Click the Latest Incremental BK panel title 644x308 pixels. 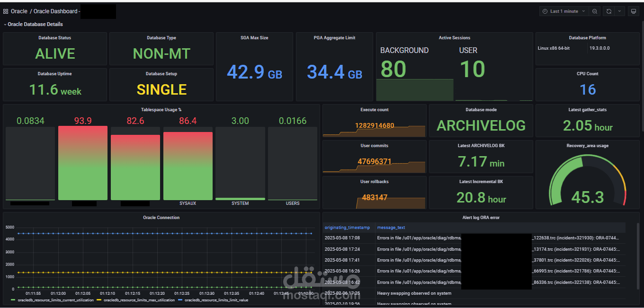[x=481, y=182]
